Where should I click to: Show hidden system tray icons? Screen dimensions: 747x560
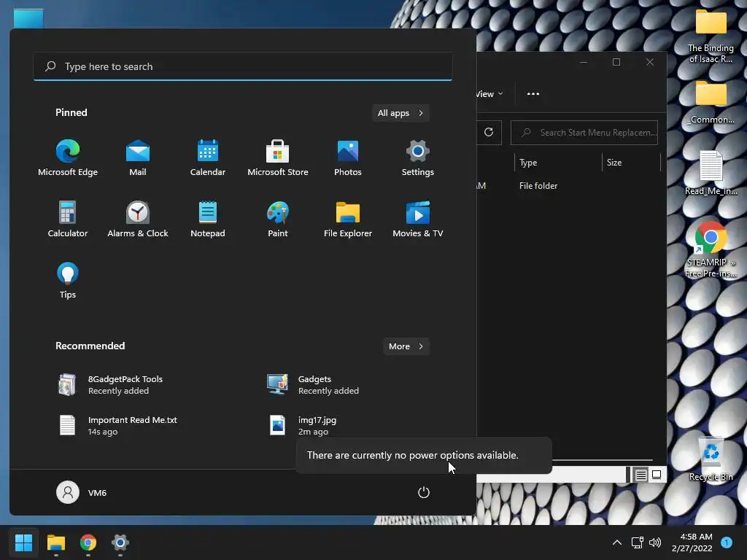click(617, 542)
